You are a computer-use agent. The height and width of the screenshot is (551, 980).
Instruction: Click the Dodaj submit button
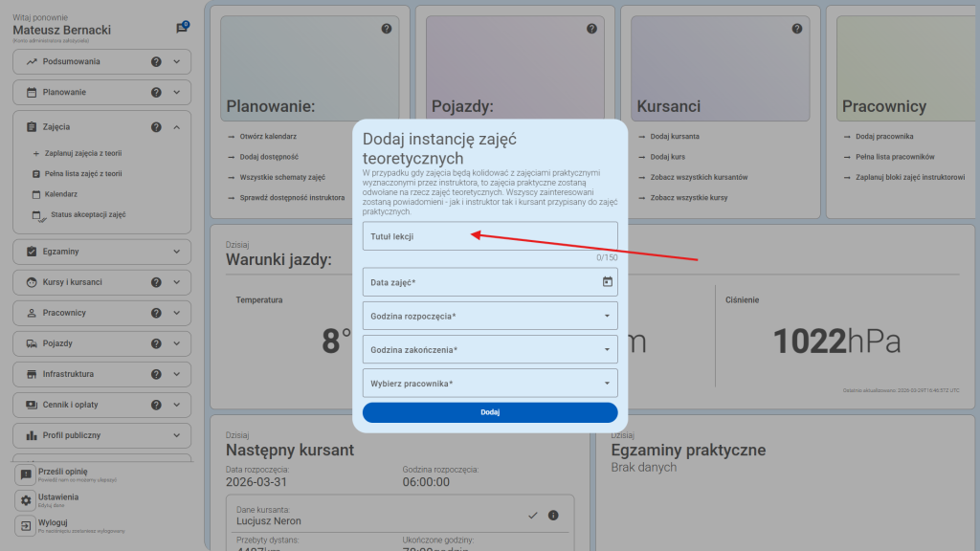[x=489, y=412]
